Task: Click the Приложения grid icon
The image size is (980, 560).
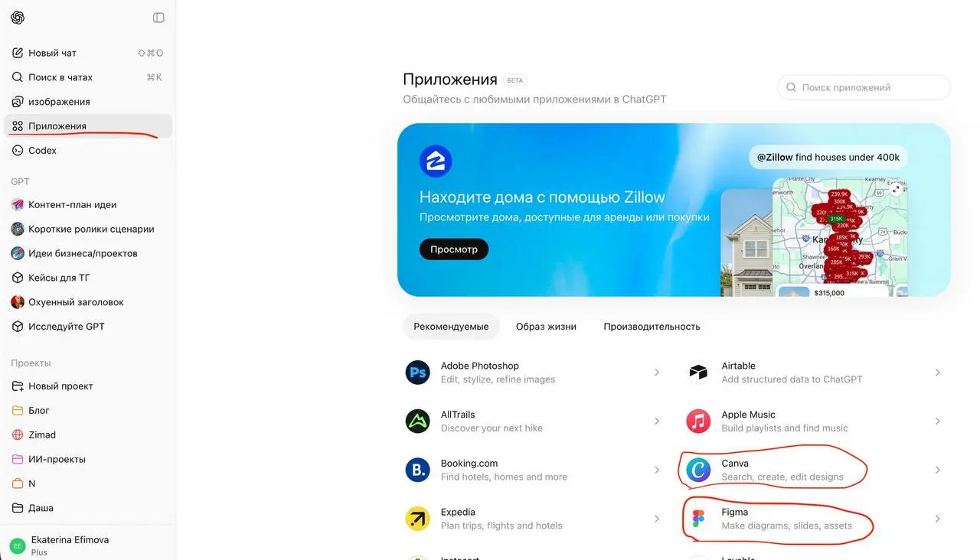Action: point(18,126)
